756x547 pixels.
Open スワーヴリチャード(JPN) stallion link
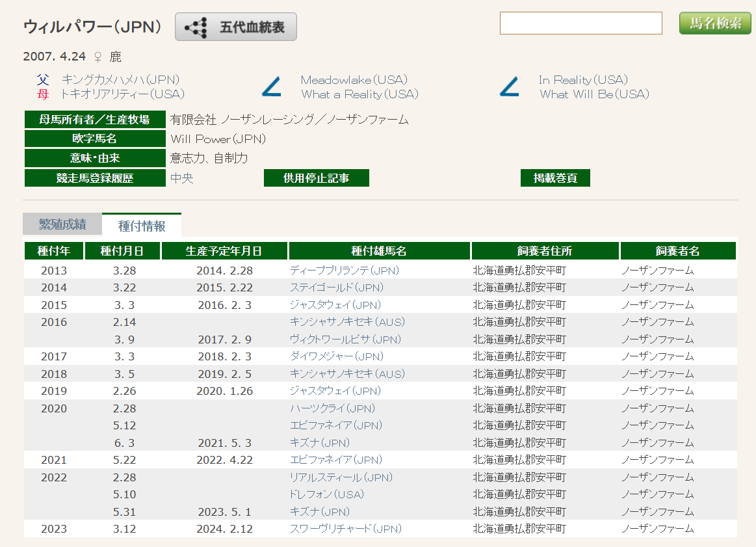click(345, 529)
